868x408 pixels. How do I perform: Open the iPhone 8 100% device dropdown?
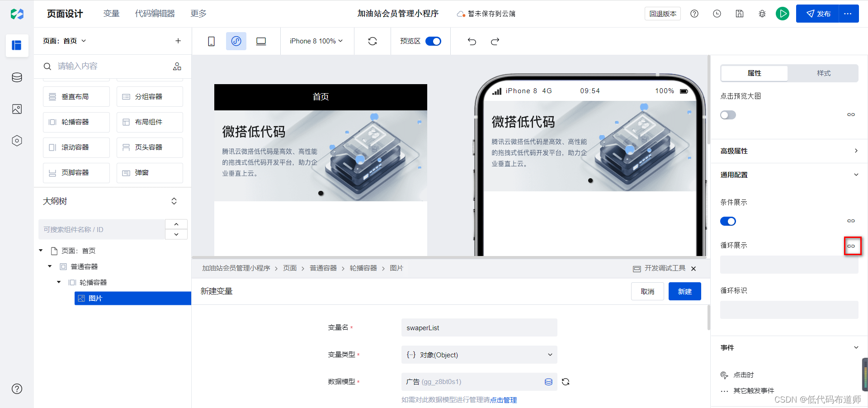point(316,41)
